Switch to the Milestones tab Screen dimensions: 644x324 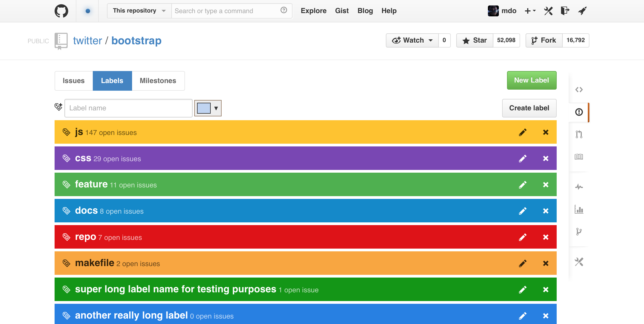[x=158, y=81]
